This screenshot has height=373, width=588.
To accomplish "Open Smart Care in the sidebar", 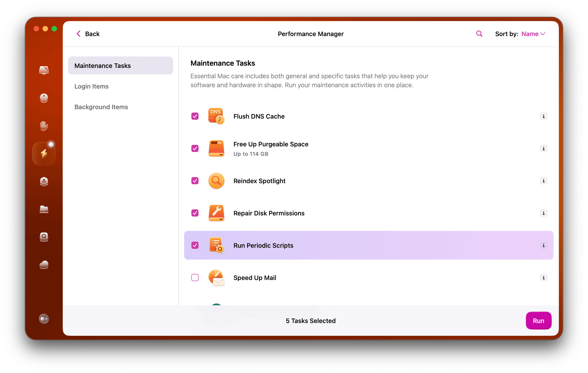I will (44, 70).
